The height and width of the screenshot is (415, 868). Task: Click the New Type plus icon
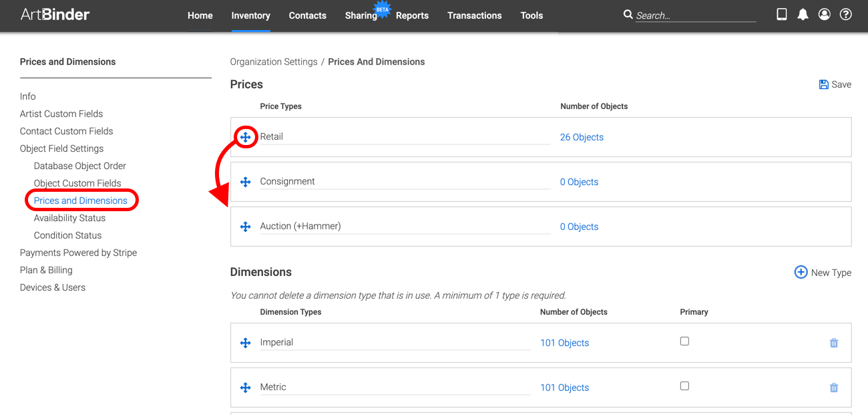point(801,272)
